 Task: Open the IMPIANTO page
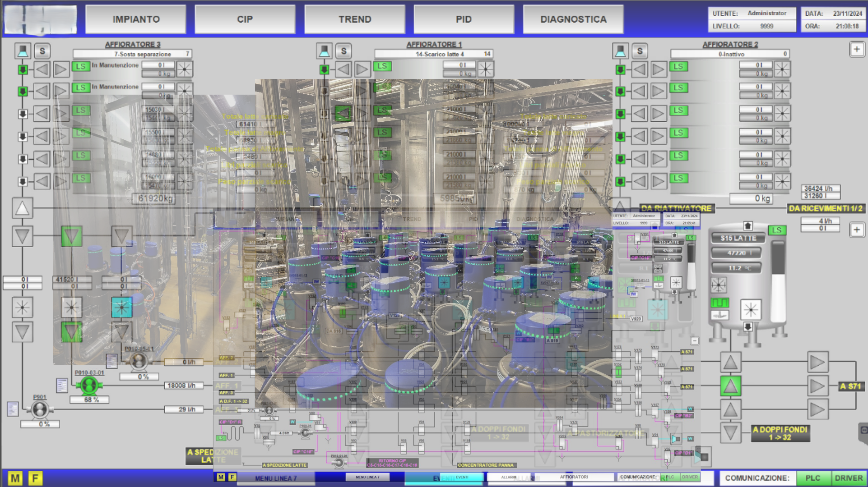[136, 19]
